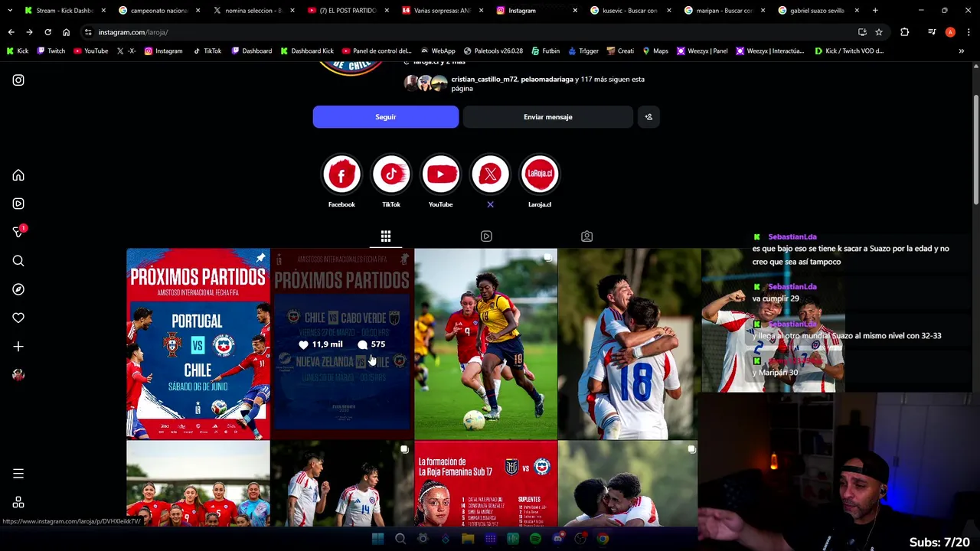Open Futbin bookmark
The width and height of the screenshot is (980, 551).
(x=546, y=51)
